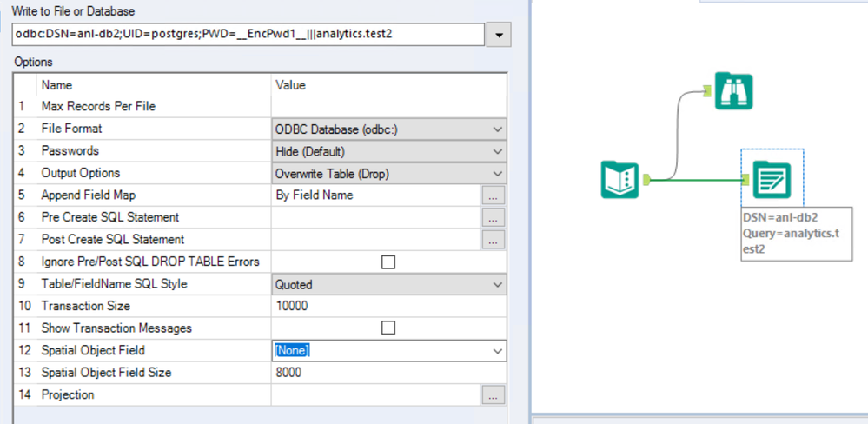Image resolution: width=868 pixels, height=424 pixels.
Task: Click the Projection ellipsis button
Action: point(494,394)
